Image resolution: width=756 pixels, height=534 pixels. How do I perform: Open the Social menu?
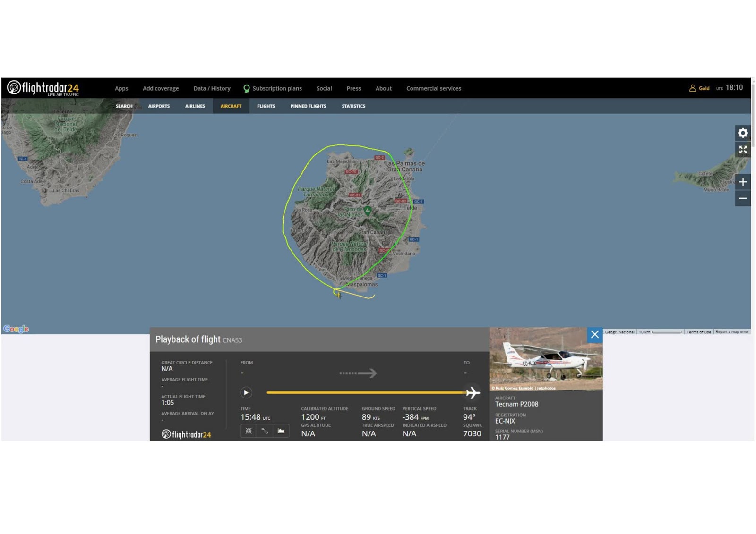(324, 88)
